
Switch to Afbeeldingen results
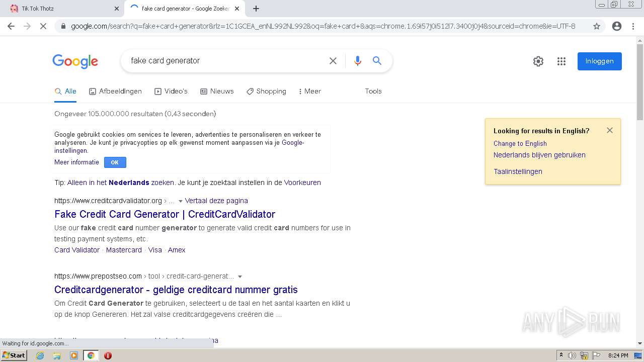[115, 92]
